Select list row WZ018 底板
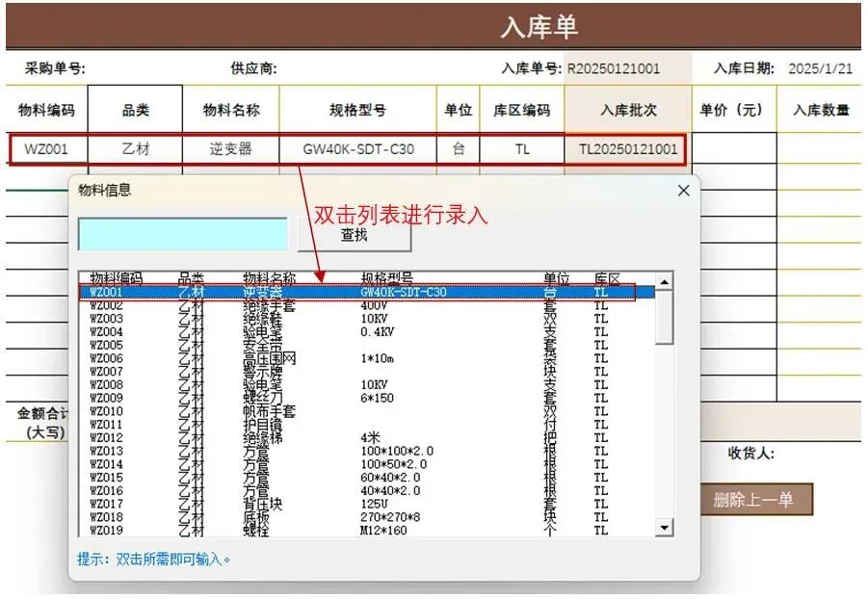 (x=366, y=517)
